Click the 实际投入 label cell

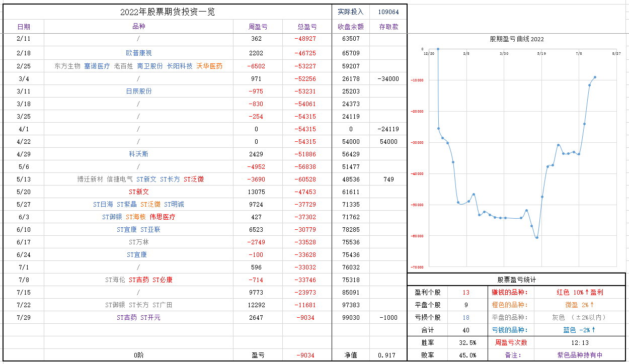coord(351,12)
